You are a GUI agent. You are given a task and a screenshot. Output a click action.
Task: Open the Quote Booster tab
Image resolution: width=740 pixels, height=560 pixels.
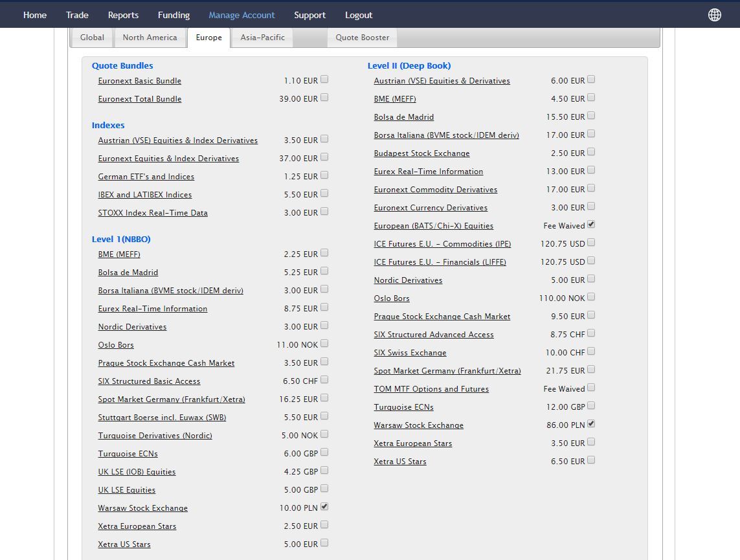[x=363, y=38]
